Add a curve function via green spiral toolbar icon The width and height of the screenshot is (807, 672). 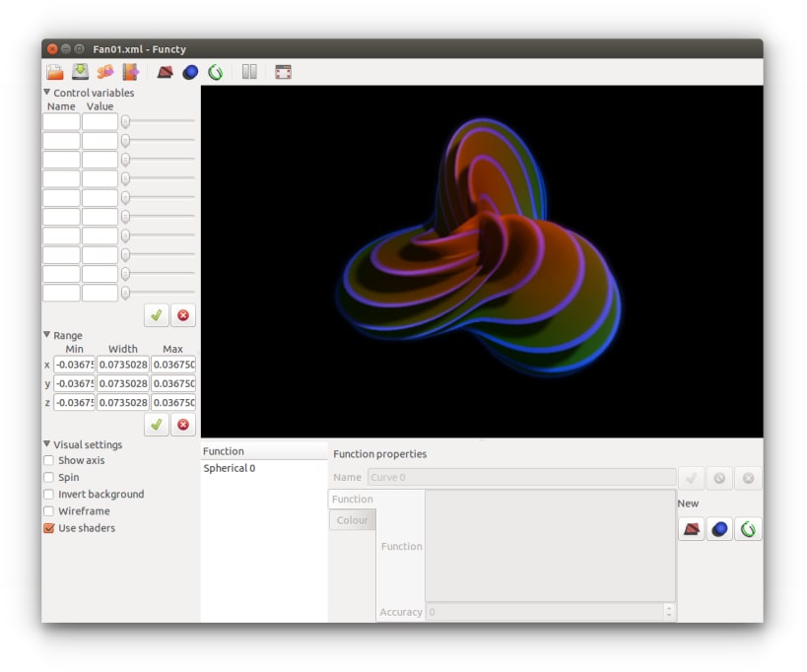click(216, 72)
